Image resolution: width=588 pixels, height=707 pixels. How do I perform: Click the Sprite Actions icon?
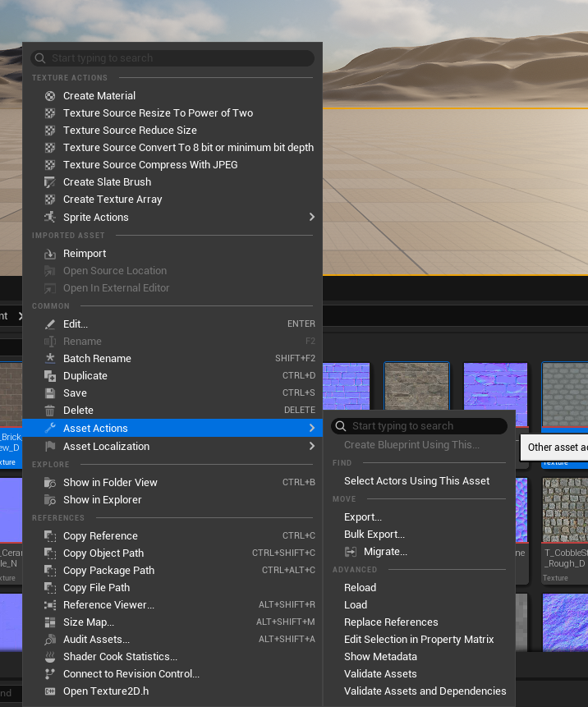(x=50, y=218)
